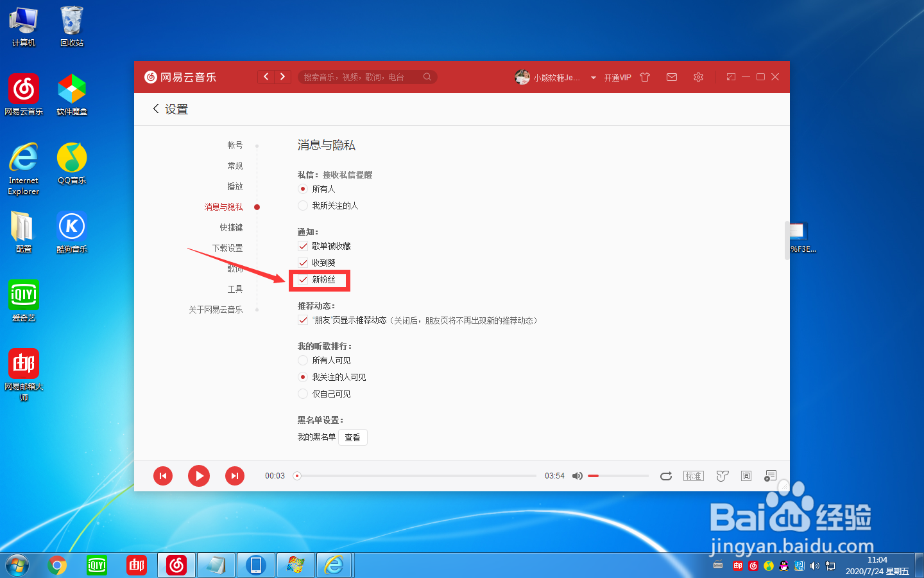924x578 pixels.
Task: Uncheck the 收到赞 notification
Action: [x=303, y=263]
